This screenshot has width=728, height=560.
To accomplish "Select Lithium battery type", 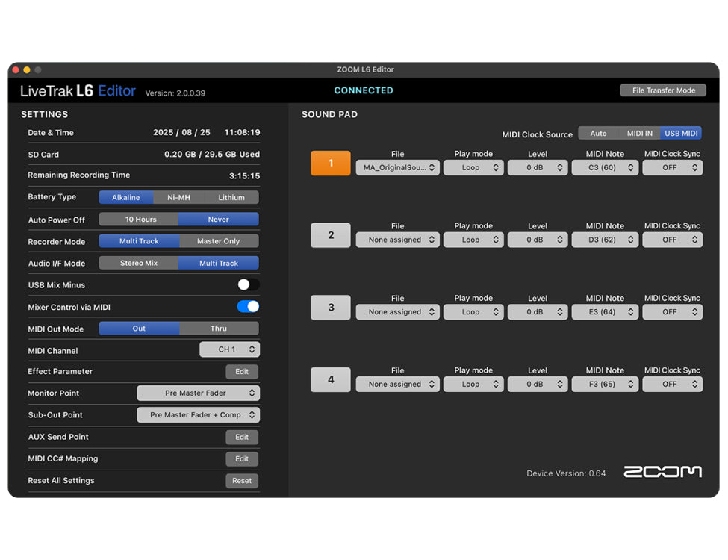I will pyautogui.click(x=231, y=198).
